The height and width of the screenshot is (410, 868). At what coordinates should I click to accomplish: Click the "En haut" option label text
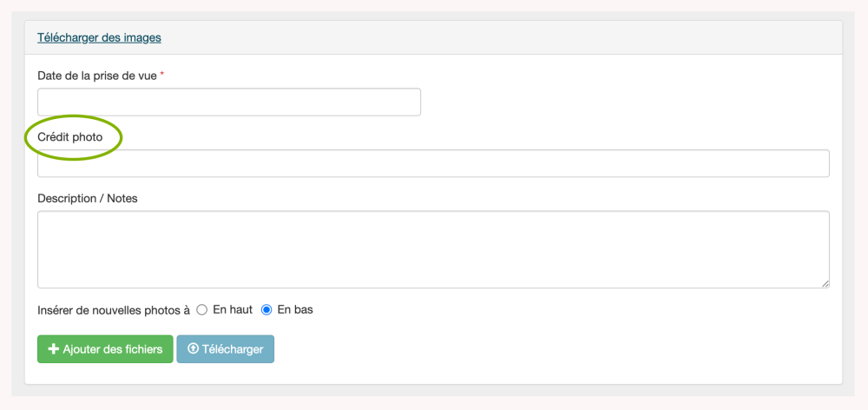click(233, 309)
